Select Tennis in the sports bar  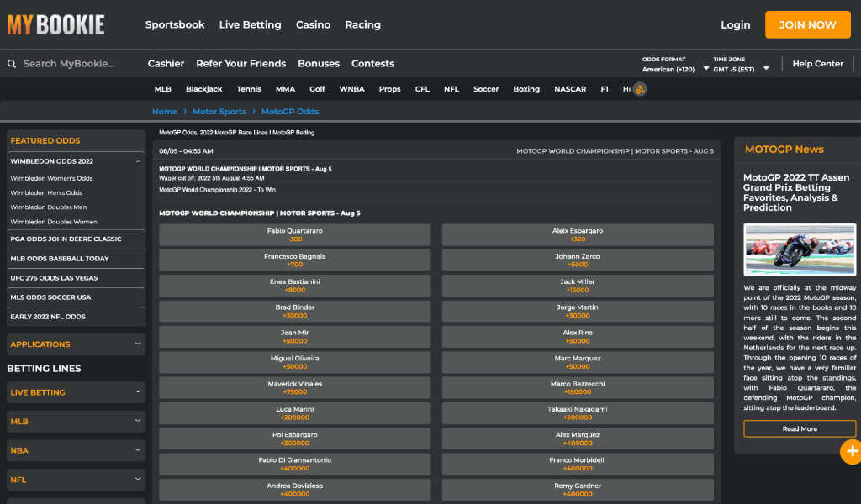point(249,89)
